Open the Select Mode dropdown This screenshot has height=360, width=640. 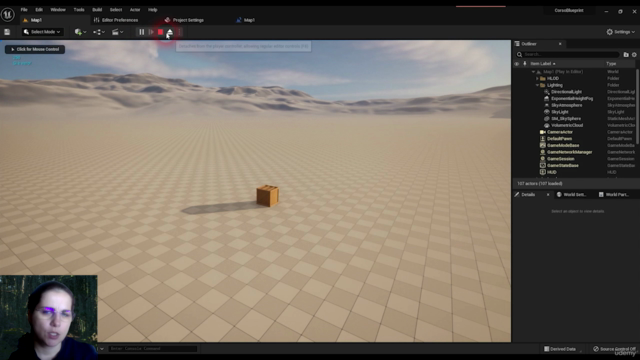click(42, 32)
